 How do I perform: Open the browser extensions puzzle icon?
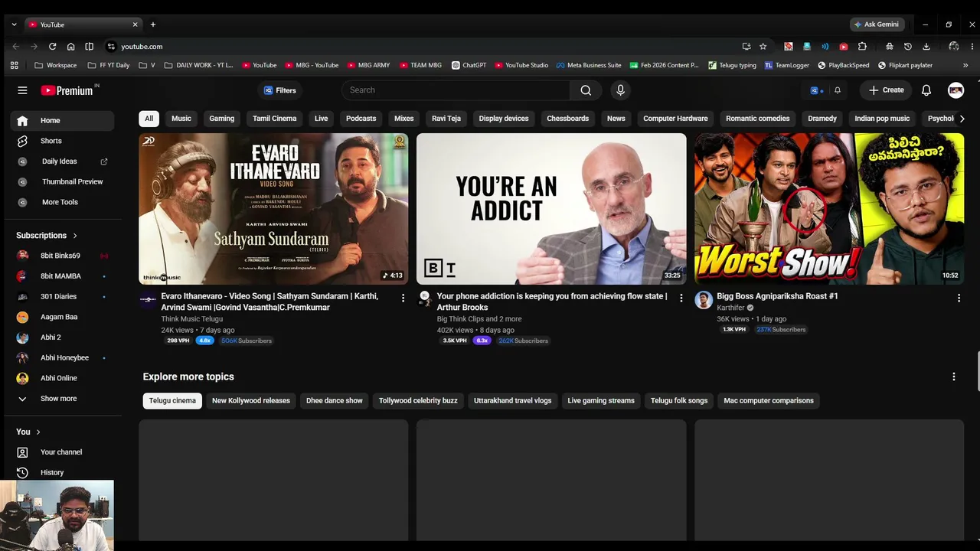tap(862, 47)
